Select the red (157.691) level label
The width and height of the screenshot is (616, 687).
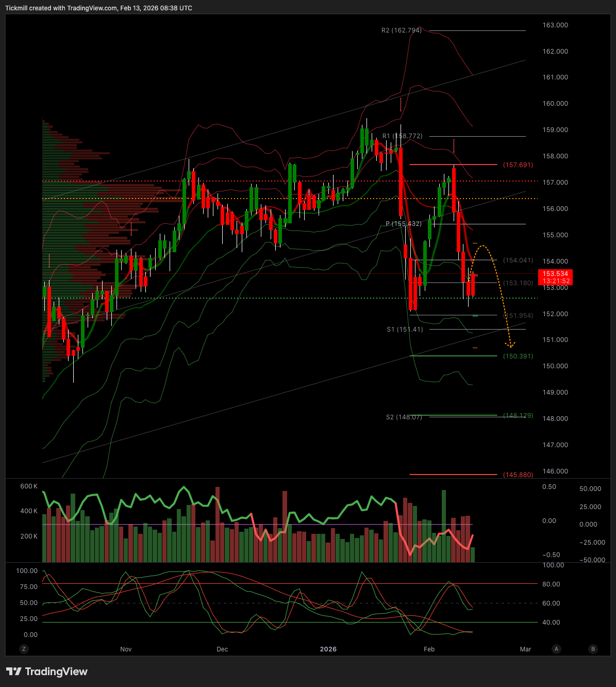[x=518, y=165]
